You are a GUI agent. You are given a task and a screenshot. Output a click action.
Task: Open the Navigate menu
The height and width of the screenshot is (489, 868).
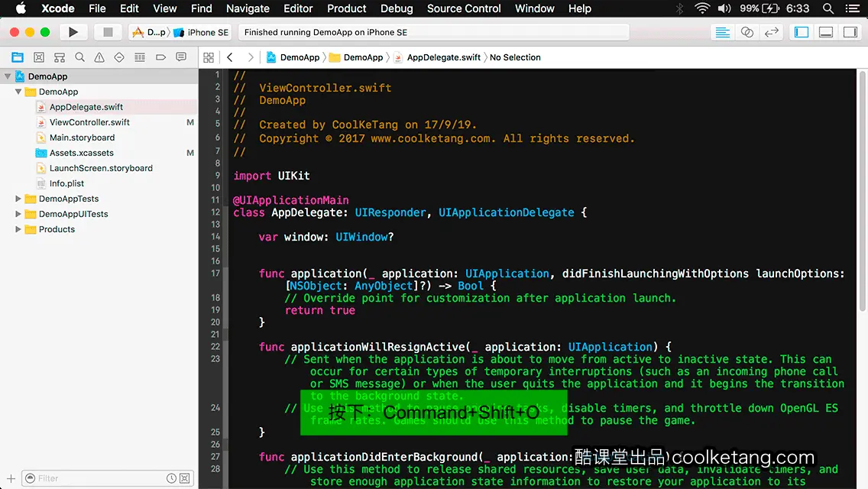click(x=248, y=8)
